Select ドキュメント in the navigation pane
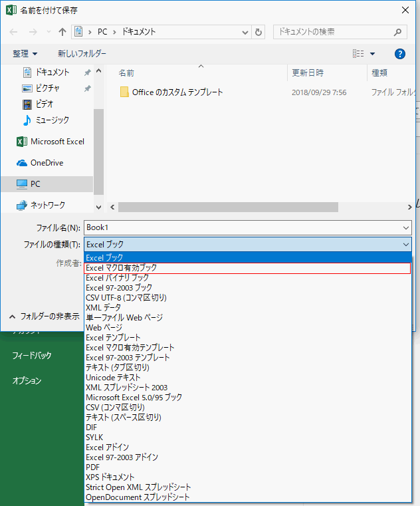This screenshot has height=506, width=420. pyautogui.click(x=52, y=72)
